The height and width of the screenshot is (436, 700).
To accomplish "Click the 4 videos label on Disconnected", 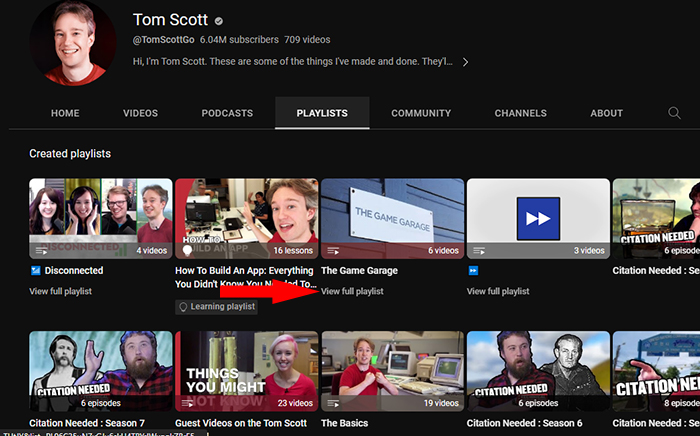I will tap(151, 251).
